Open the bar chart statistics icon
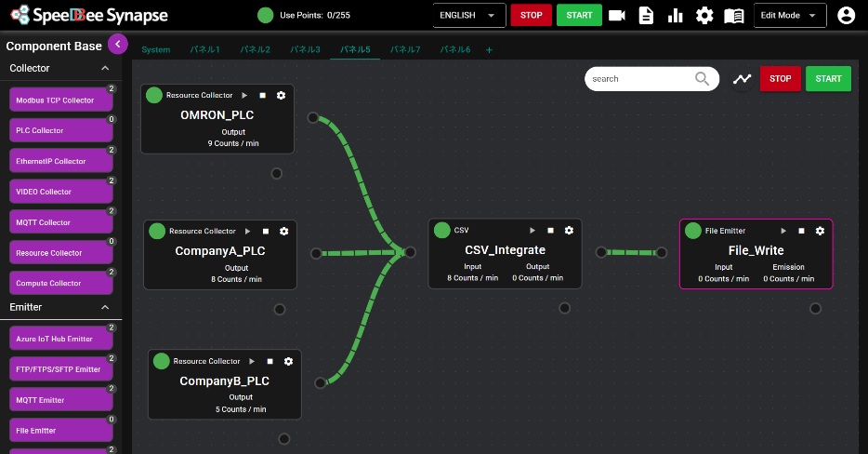 [x=676, y=16]
